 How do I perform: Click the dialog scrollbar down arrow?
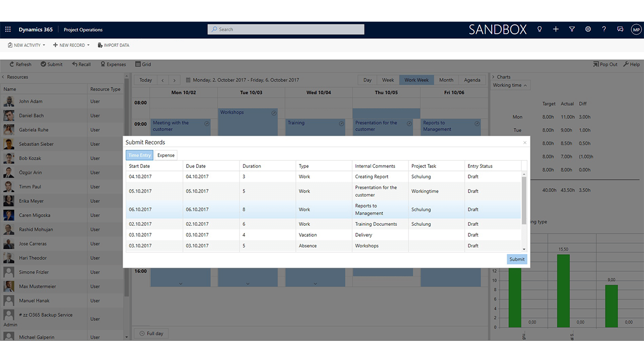pyautogui.click(x=524, y=249)
